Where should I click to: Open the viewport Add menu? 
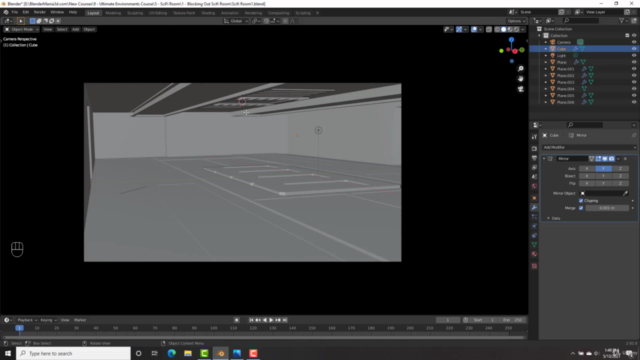[76, 29]
